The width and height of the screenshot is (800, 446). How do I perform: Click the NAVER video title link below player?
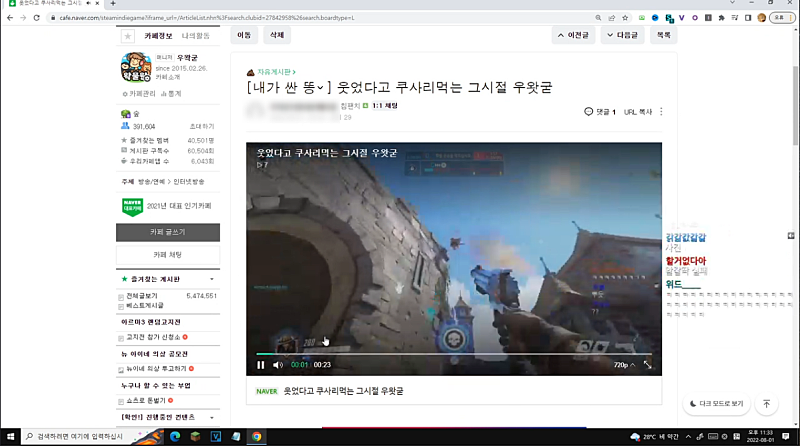[343, 391]
